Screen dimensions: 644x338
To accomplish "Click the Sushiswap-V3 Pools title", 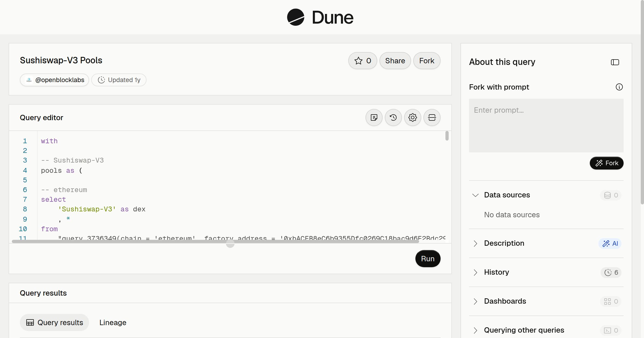I will 61,60.
